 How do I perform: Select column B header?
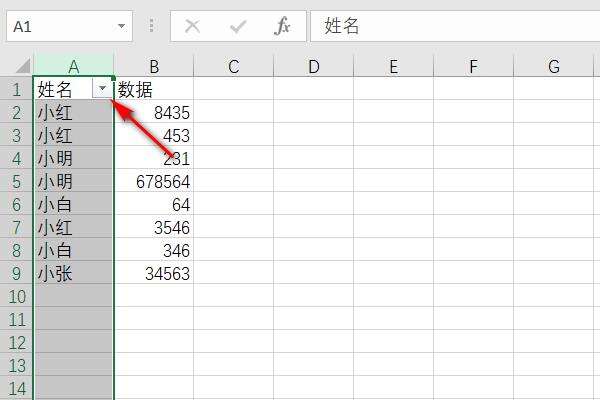154,66
